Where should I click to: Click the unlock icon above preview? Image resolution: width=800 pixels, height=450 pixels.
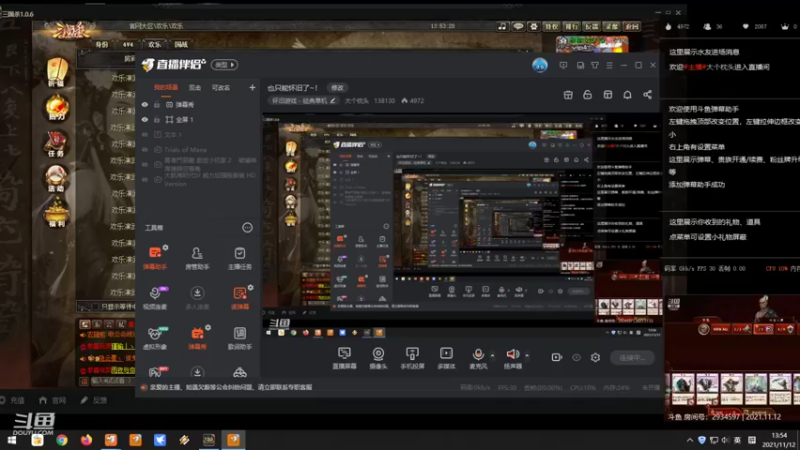tap(587, 95)
